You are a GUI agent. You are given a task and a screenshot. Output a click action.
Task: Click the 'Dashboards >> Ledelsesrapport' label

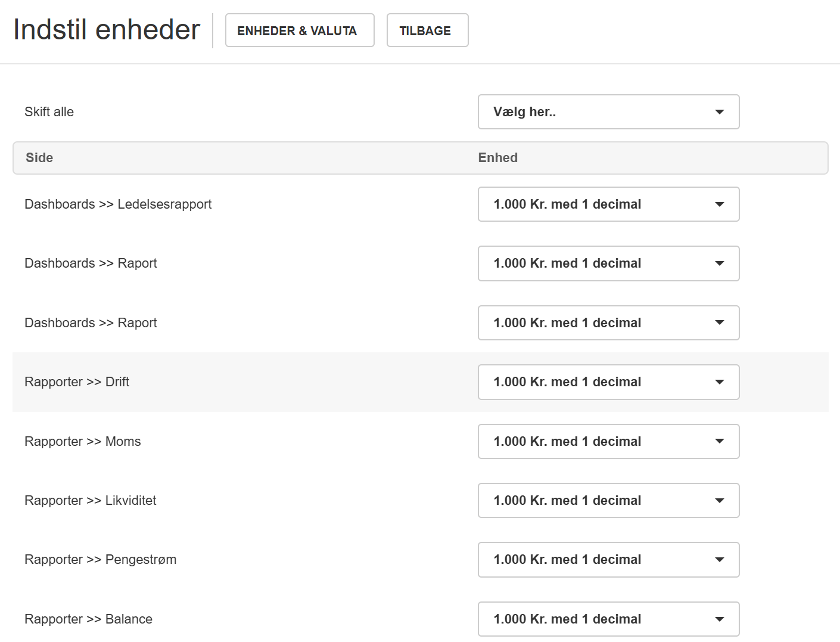tap(118, 204)
